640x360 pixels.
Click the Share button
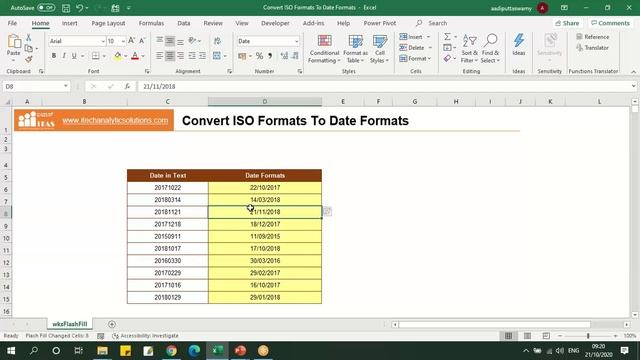(567, 23)
